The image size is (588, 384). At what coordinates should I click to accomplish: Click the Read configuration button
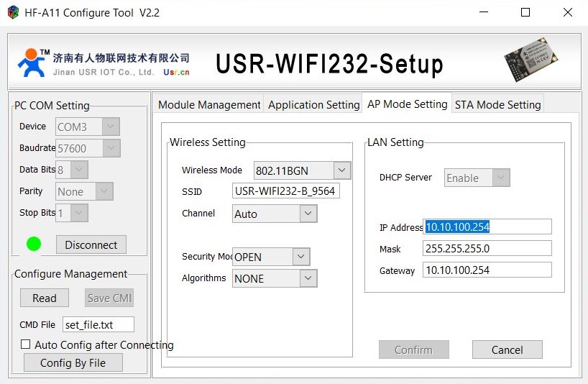(x=45, y=298)
